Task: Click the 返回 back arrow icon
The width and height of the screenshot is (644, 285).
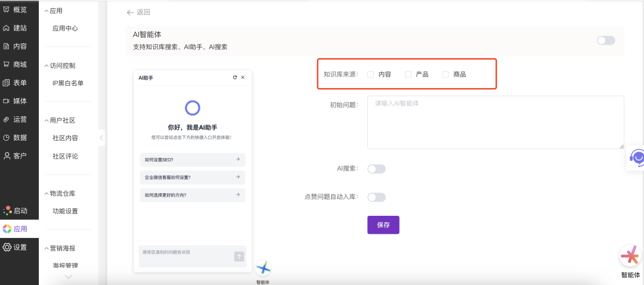Action: coord(130,13)
